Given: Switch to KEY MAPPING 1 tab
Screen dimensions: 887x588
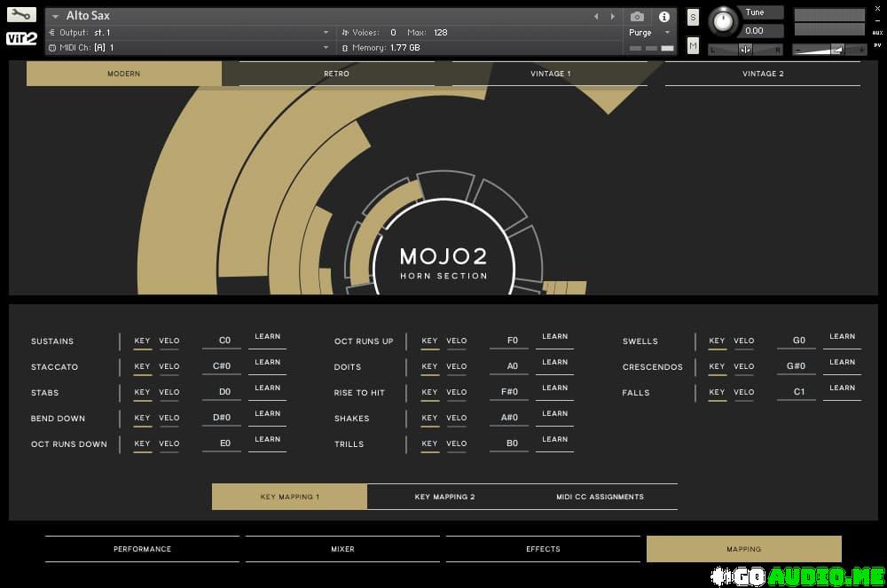Looking at the screenshot, I should 290,497.
